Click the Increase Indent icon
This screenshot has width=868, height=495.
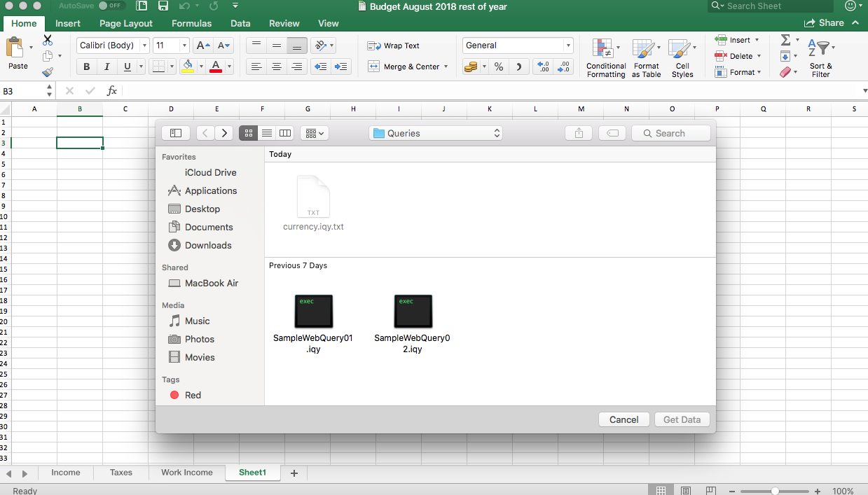[341, 67]
